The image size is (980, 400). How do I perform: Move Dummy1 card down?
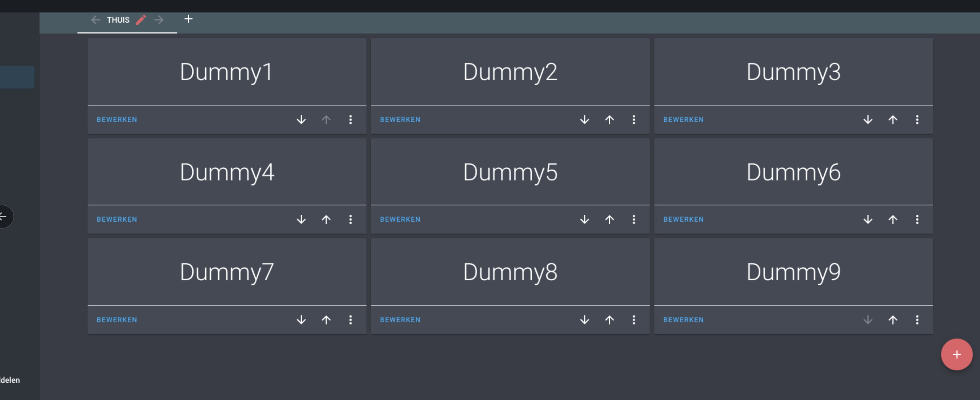[301, 120]
